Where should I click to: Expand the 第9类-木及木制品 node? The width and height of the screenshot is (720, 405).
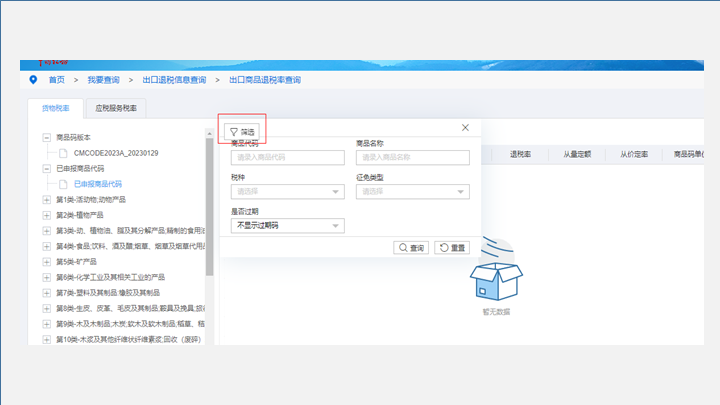46,324
